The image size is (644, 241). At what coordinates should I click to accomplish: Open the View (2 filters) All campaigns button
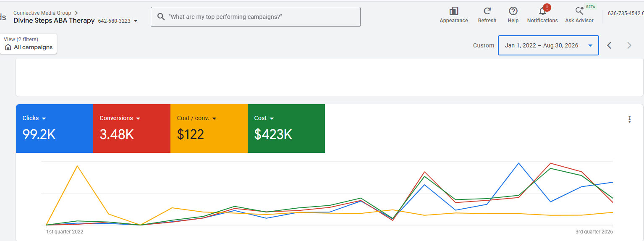[28, 44]
